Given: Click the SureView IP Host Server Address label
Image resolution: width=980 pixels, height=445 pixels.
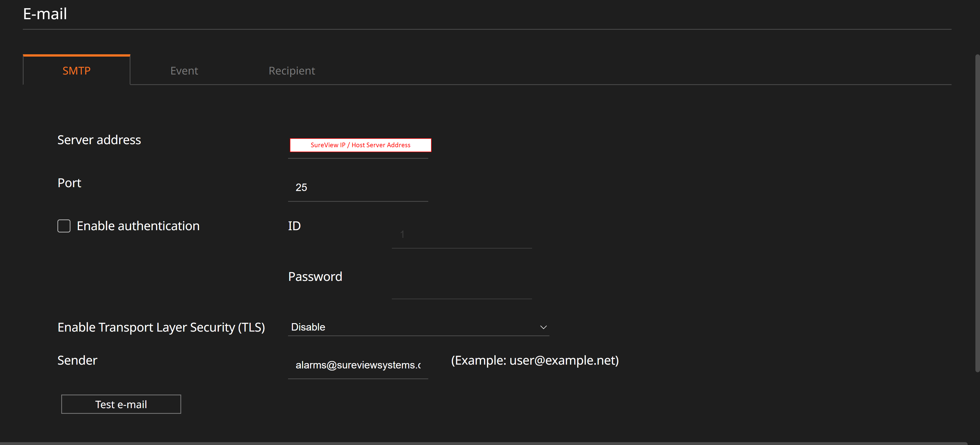Looking at the screenshot, I should tap(360, 145).
